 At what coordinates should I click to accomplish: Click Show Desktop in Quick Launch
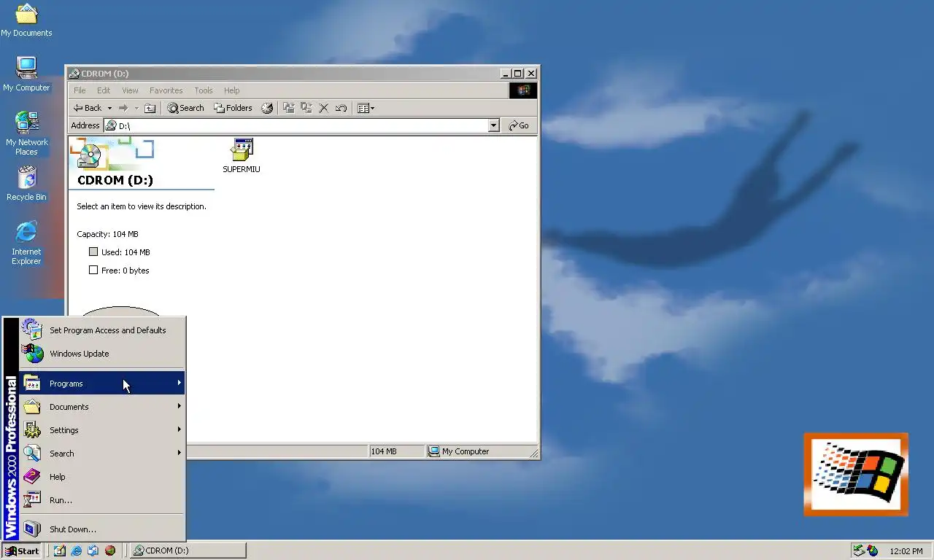pos(60,551)
